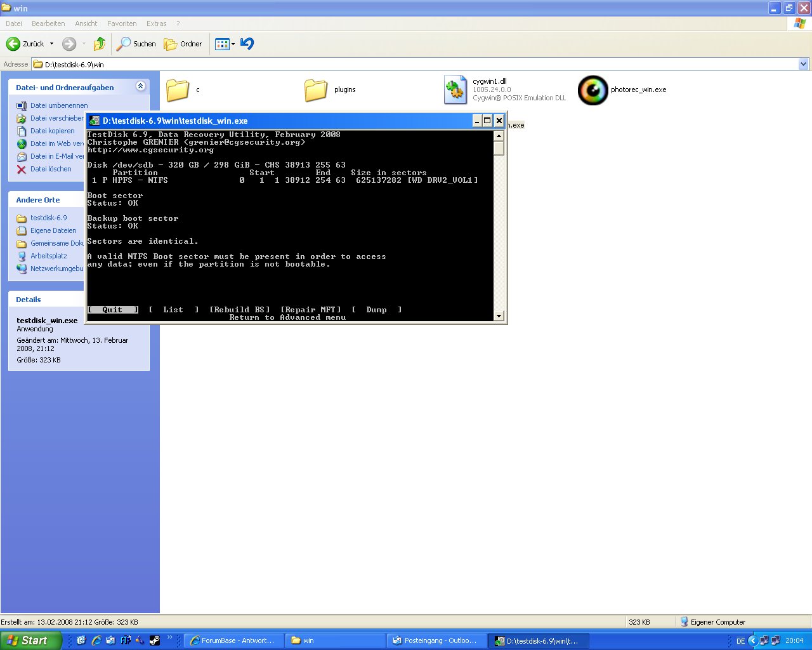Select the photorec_win.exe icon
This screenshot has height=650, width=812.
tap(593, 90)
